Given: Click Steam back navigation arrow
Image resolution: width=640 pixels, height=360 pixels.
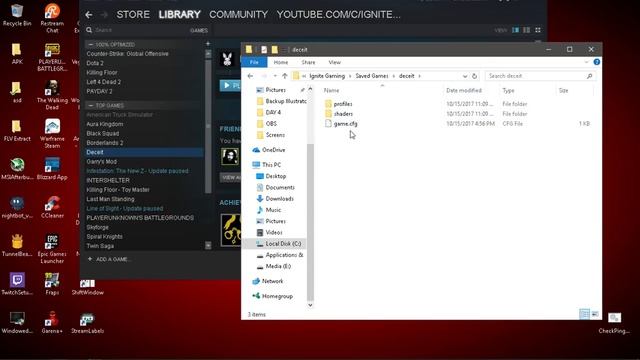Looking at the screenshot, I should click(x=89, y=15).
